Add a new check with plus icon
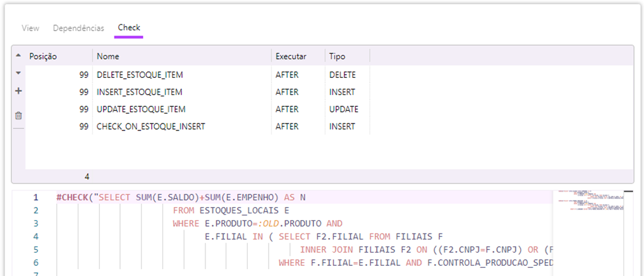The image size is (644, 276). pos(18,91)
